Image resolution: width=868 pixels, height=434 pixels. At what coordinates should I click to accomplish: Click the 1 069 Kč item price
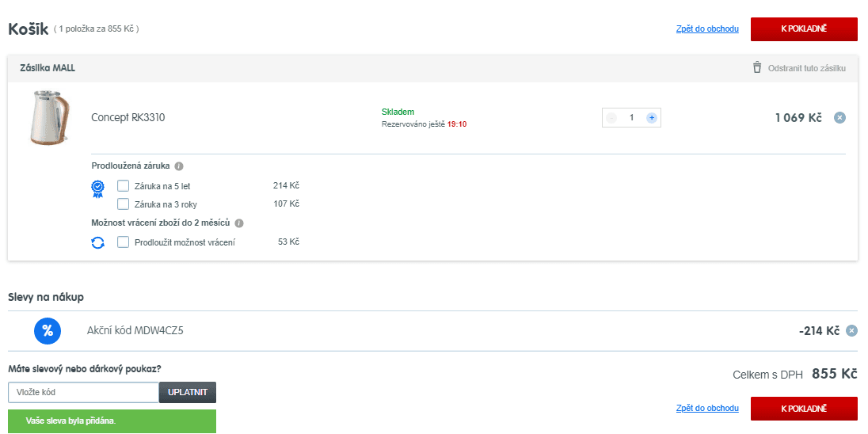click(x=798, y=118)
